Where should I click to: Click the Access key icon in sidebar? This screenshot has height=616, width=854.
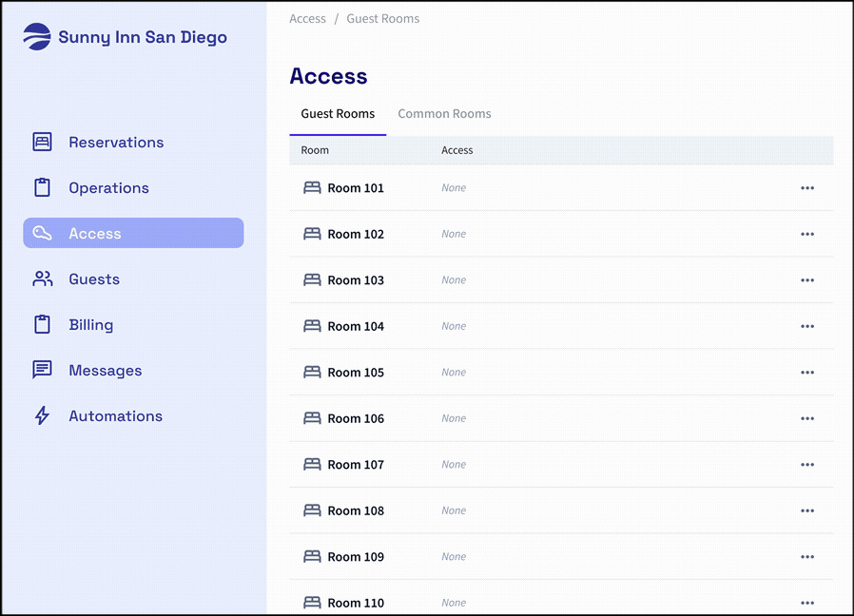pos(42,234)
